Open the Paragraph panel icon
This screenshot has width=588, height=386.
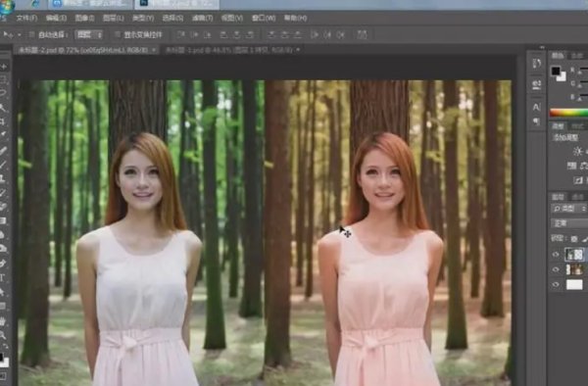[537, 121]
